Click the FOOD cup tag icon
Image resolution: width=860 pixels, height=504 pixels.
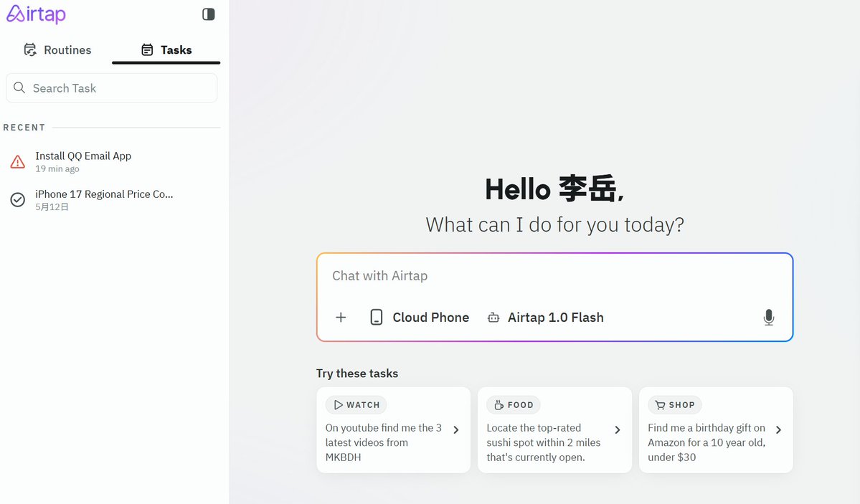(x=499, y=405)
